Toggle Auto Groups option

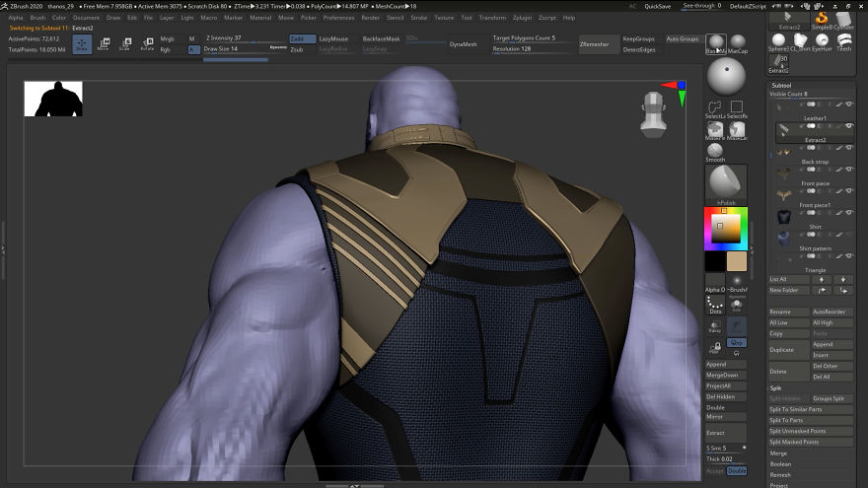coord(682,38)
